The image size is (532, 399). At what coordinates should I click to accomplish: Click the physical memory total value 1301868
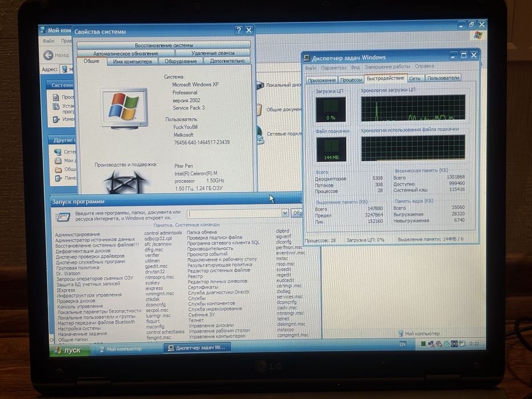(x=456, y=177)
